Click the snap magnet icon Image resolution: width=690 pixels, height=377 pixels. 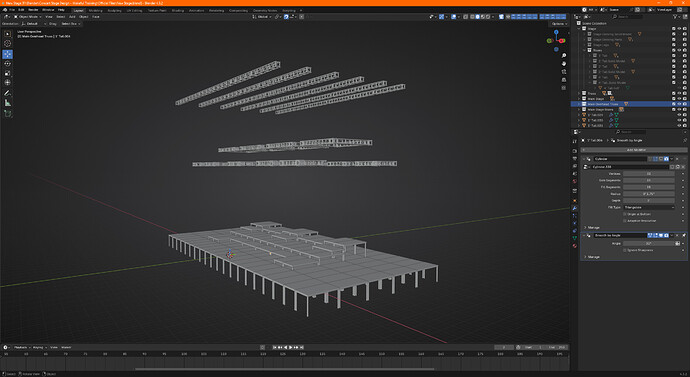(286, 17)
